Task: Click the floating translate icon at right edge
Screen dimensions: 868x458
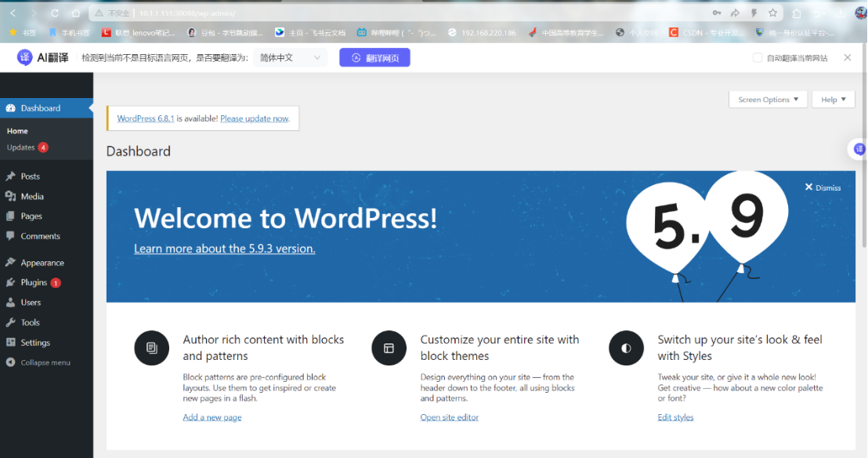Action: pyautogui.click(x=859, y=148)
